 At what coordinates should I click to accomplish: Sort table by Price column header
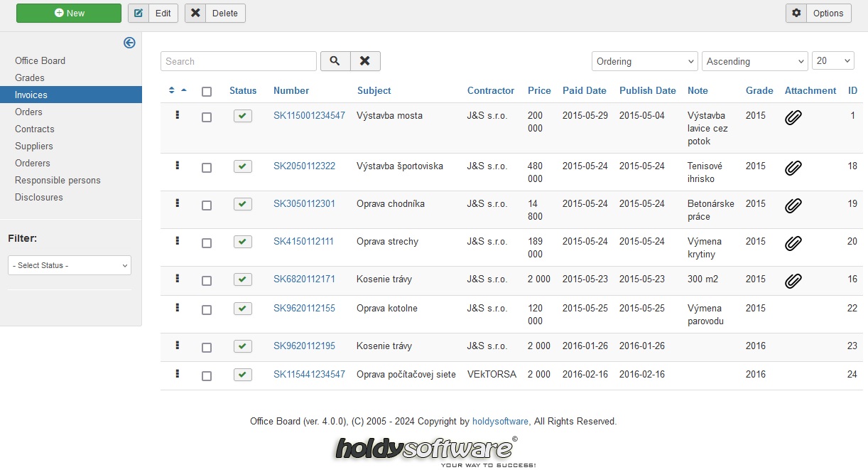click(x=539, y=90)
